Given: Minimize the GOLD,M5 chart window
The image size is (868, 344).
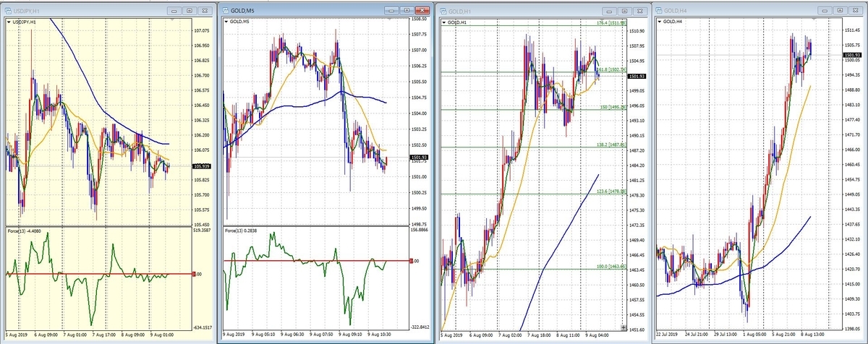Looking at the screenshot, I should pyautogui.click(x=391, y=11).
